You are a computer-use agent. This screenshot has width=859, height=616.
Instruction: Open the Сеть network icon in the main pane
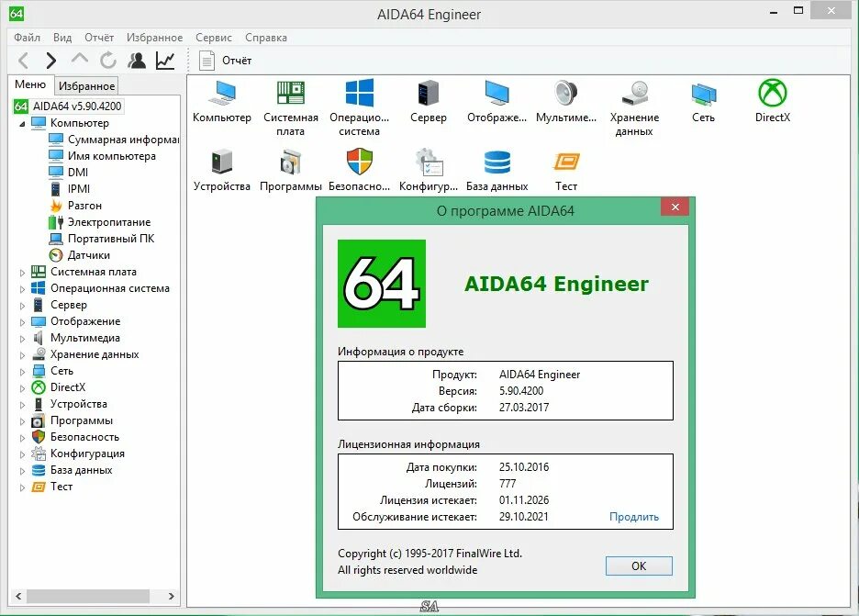[703, 94]
